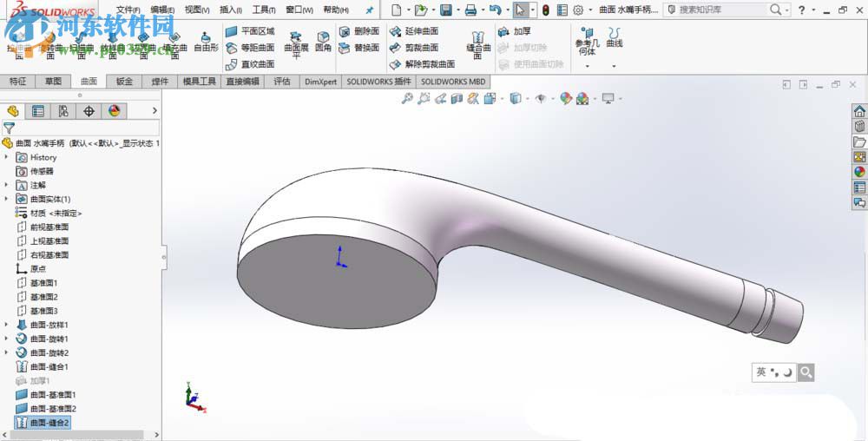Image resolution: width=868 pixels, height=441 pixels.
Task: Select 加厚1 in the feature tree
Action: point(33,381)
